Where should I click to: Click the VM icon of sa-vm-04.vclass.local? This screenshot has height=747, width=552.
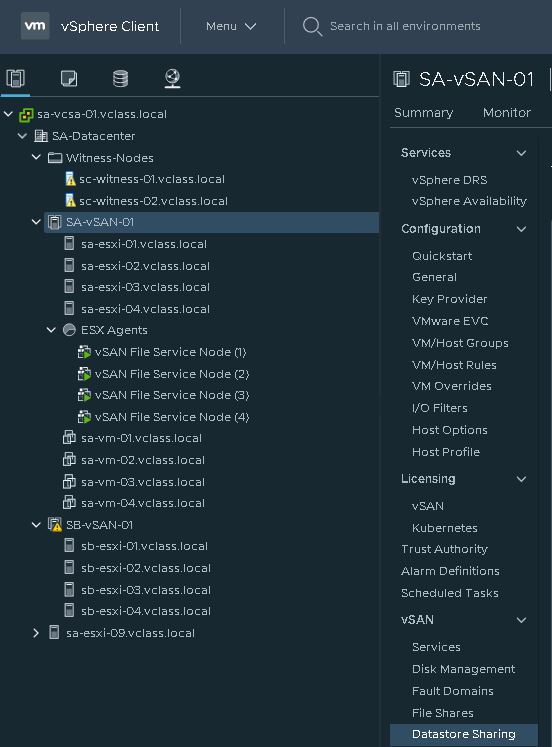point(70,503)
